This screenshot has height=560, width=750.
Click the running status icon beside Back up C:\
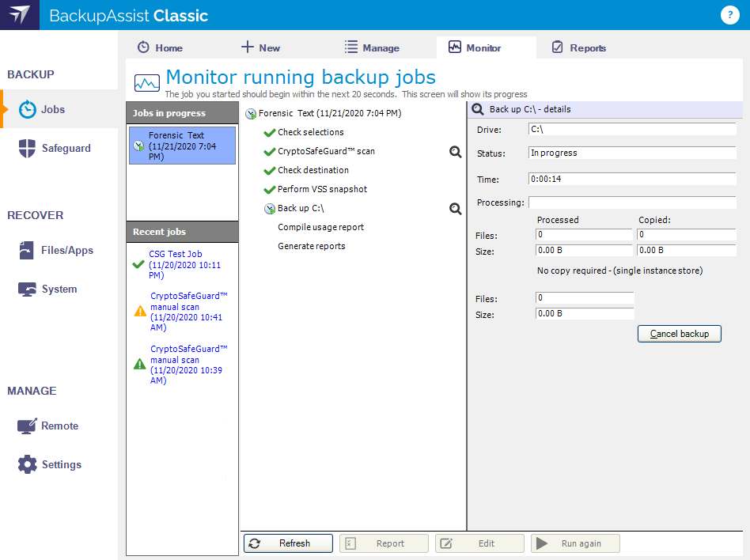(270, 209)
